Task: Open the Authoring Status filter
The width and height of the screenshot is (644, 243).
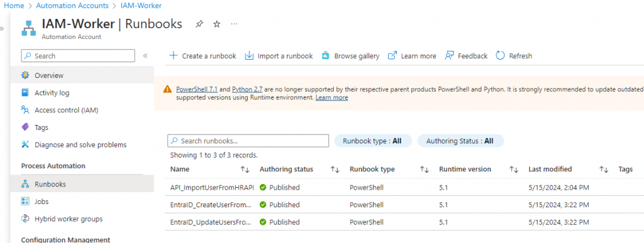Action: click(460, 141)
